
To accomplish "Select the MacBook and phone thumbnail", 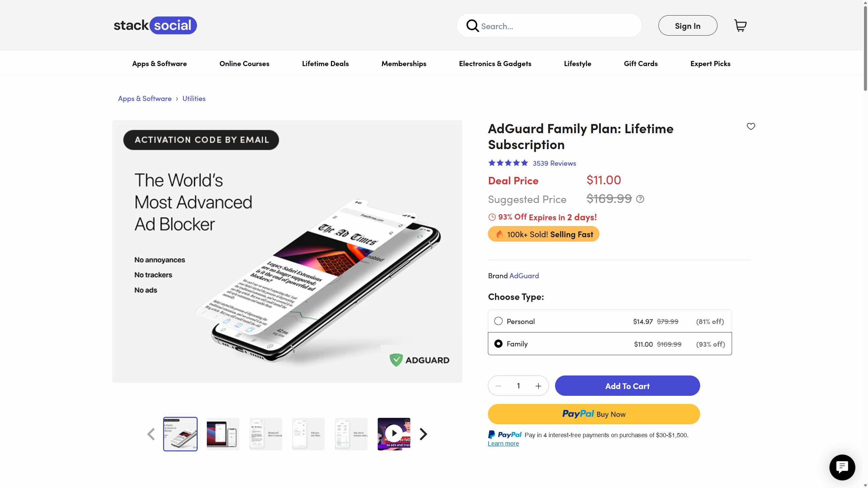I will [x=223, y=434].
